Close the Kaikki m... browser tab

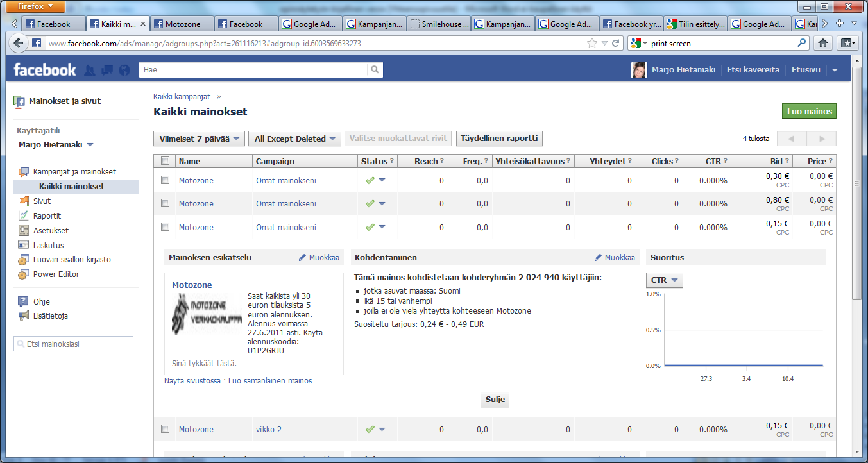143,24
